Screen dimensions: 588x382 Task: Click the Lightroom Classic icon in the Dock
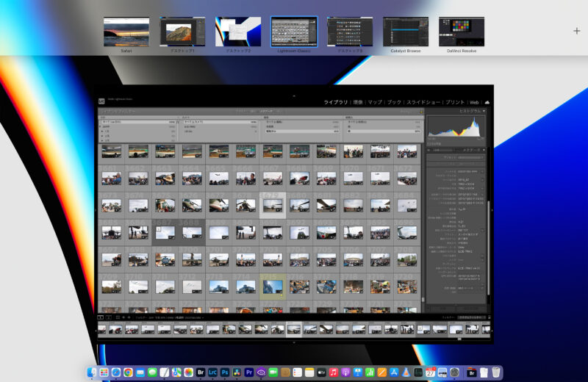coord(212,372)
